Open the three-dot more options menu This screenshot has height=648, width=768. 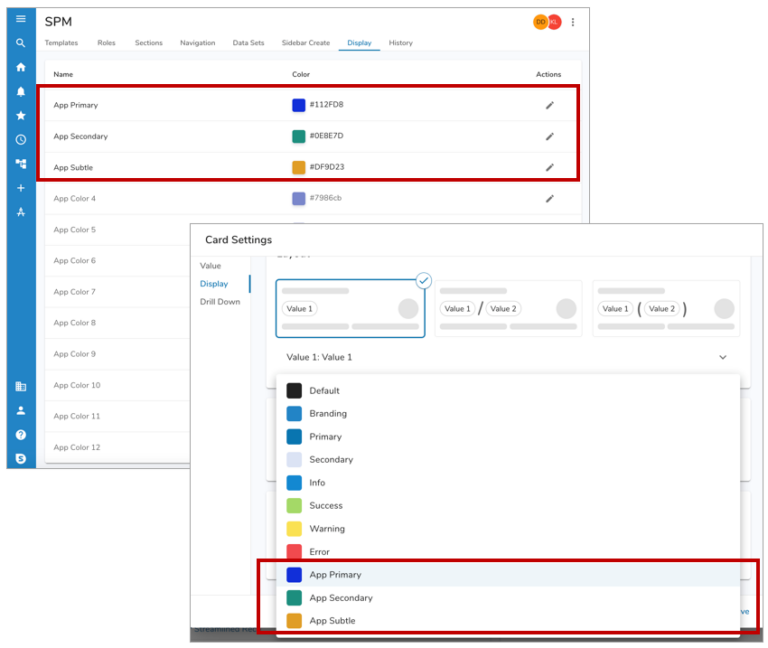(x=573, y=22)
